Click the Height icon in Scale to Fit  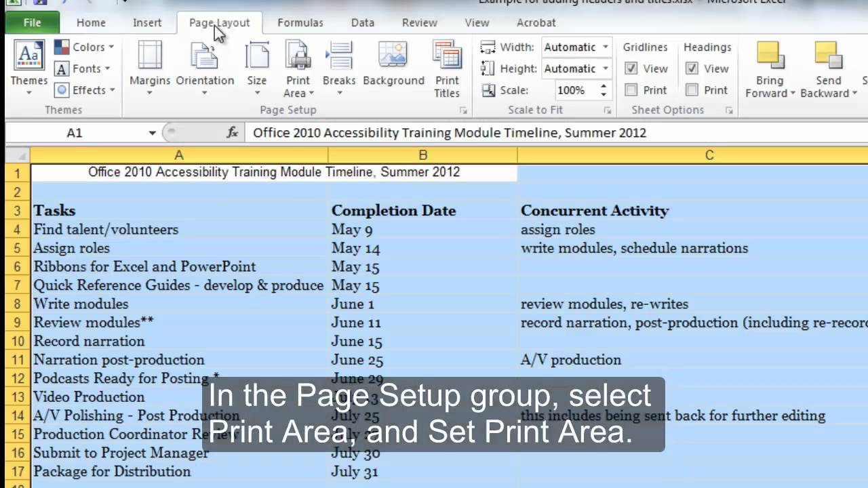(x=488, y=68)
